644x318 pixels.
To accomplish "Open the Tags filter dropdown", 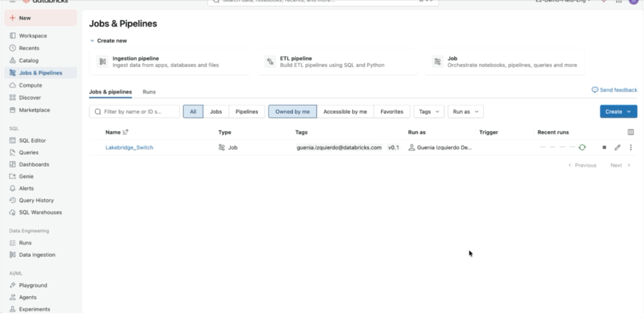I will point(429,111).
